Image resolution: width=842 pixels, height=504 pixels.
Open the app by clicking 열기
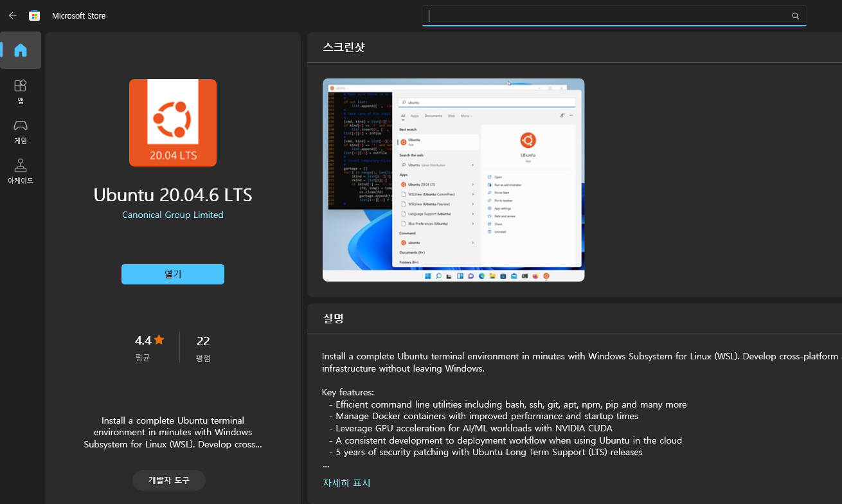click(x=172, y=274)
